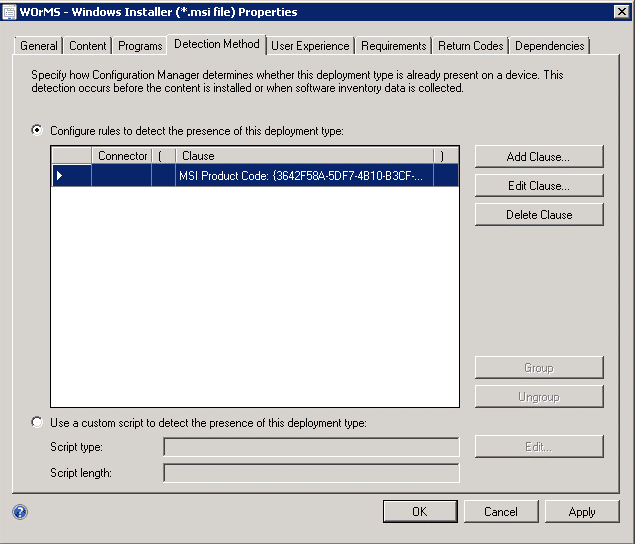The image size is (635, 544).
Task: Click the disabled script Edit button
Action: click(x=539, y=447)
